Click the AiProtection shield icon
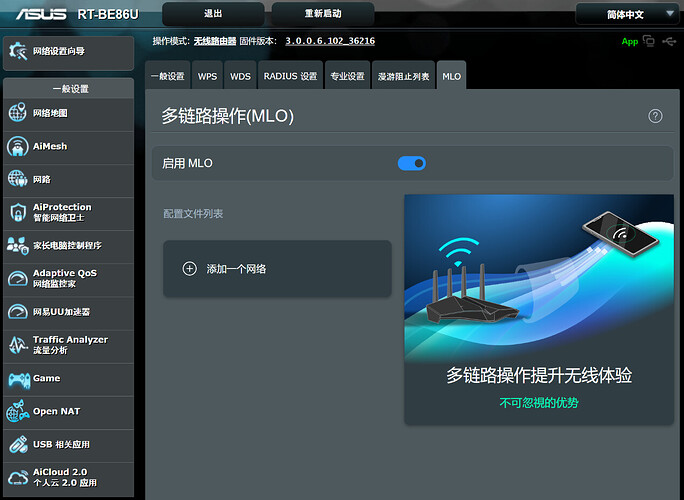 point(18,212)
